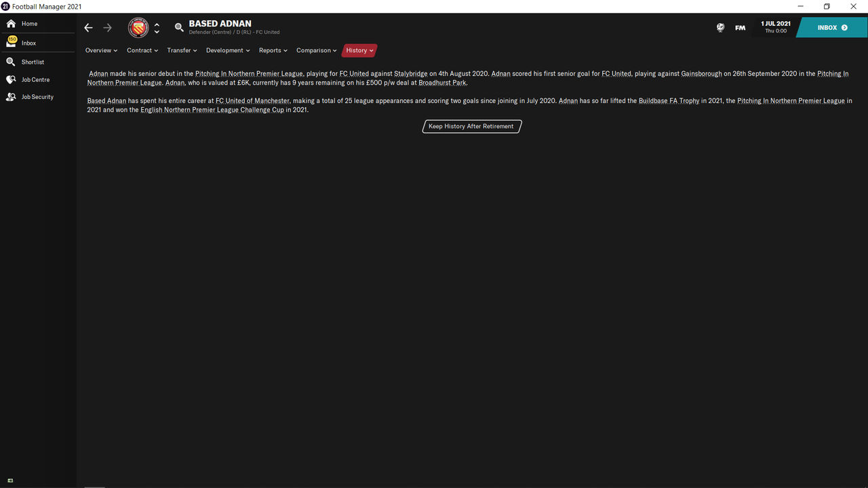Select the Job Security sidebar label
This screenshot has height=488, width=868.
[37, 97]
